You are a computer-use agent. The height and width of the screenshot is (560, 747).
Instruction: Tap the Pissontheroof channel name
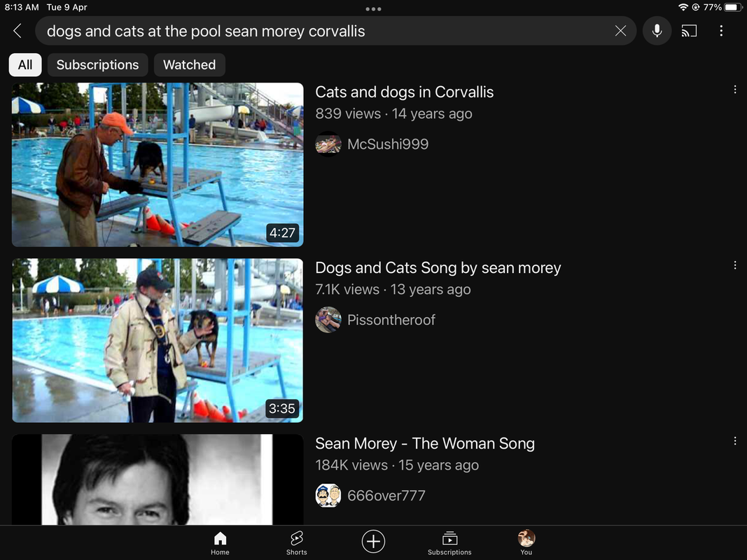pyautogui.click(x=391, y=319)
